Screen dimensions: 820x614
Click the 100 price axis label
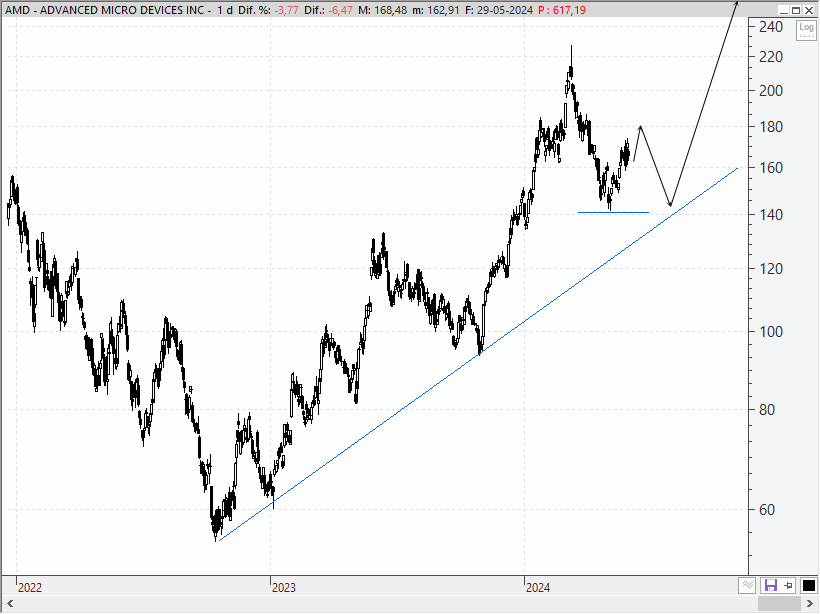[771, 332]
